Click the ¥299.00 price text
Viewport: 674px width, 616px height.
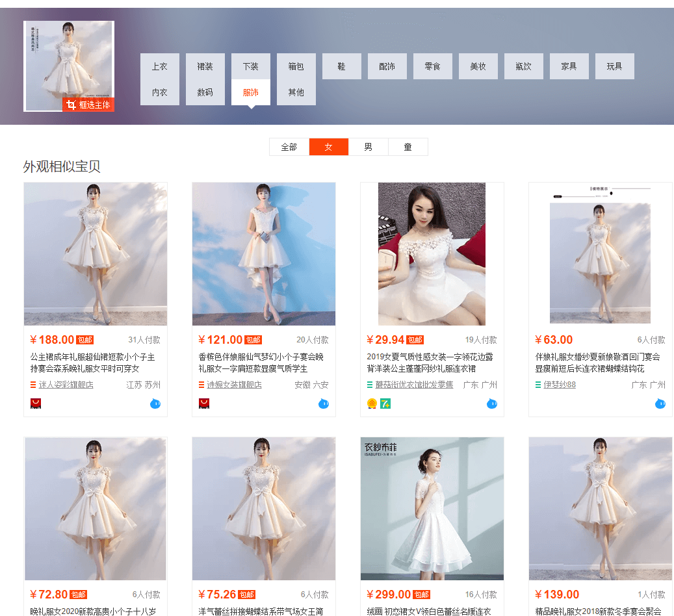pos(389,595)
